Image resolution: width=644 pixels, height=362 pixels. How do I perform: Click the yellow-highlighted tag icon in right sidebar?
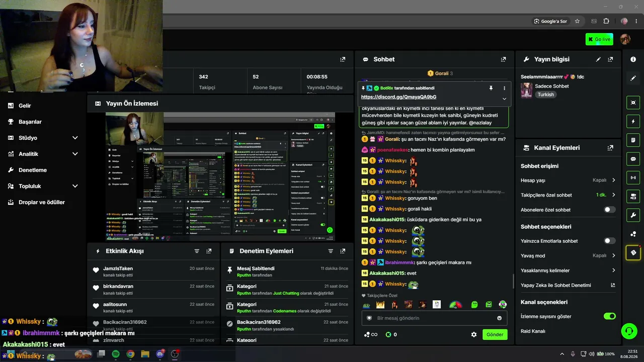tap(633, 252)
